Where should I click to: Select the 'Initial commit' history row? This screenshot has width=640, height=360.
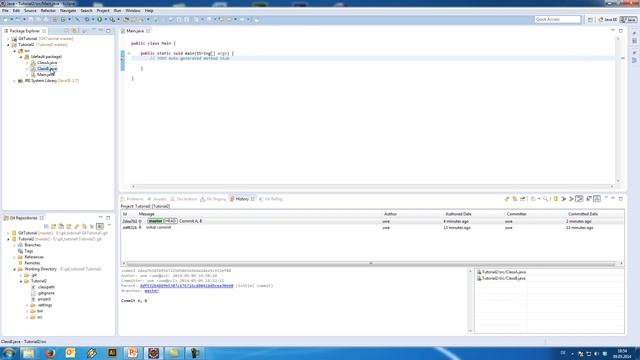pyautogui.click(x=372, y=227)
